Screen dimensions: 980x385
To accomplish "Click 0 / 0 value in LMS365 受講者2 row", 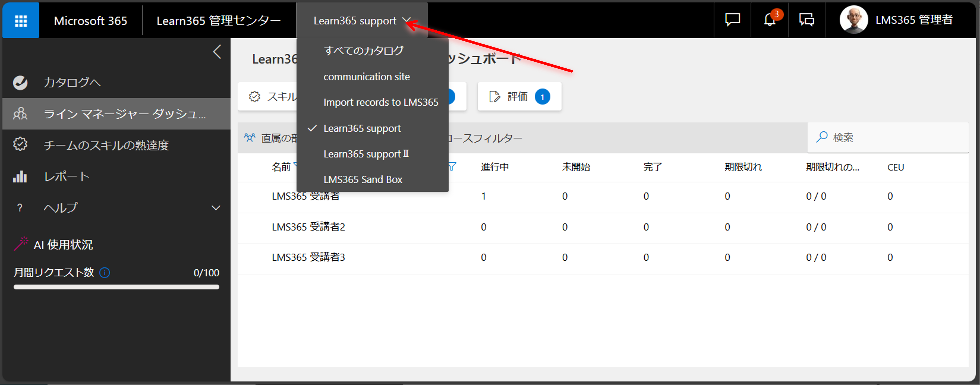I will pos(816,227).
